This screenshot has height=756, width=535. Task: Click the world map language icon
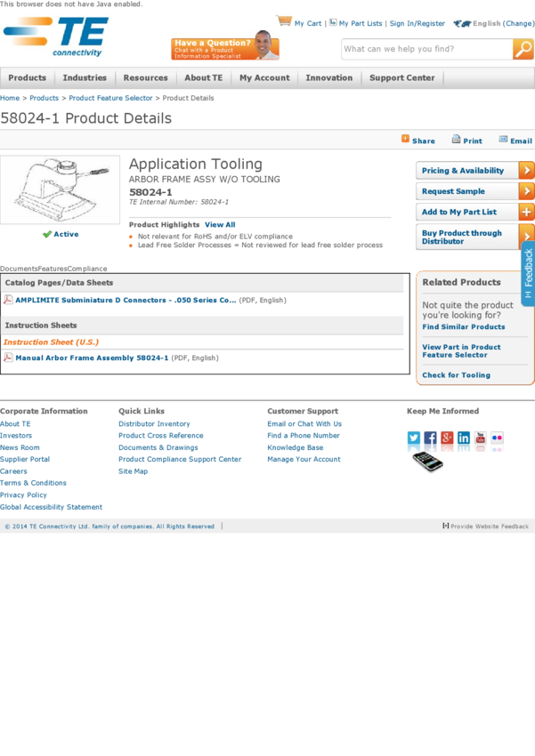click(462, 23)
